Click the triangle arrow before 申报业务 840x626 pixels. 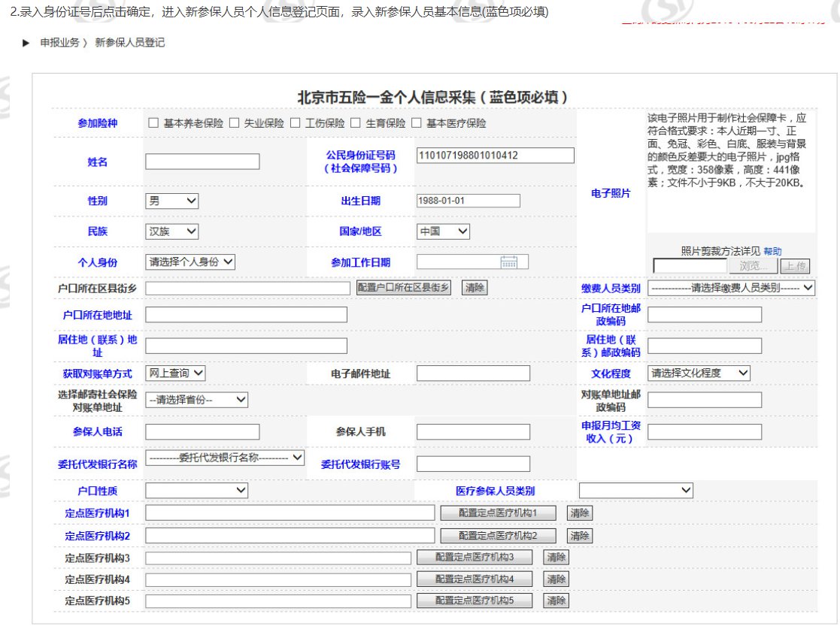pos(26,43)
